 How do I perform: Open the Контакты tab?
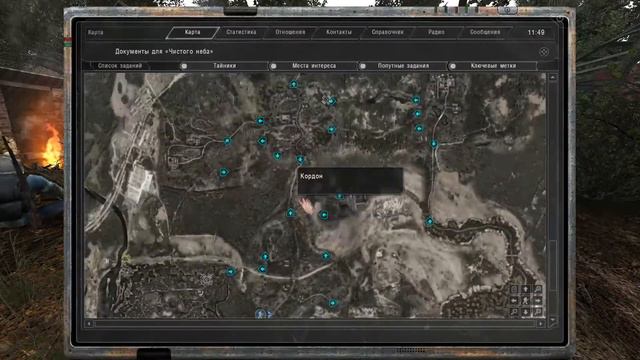tap(339, 32)
